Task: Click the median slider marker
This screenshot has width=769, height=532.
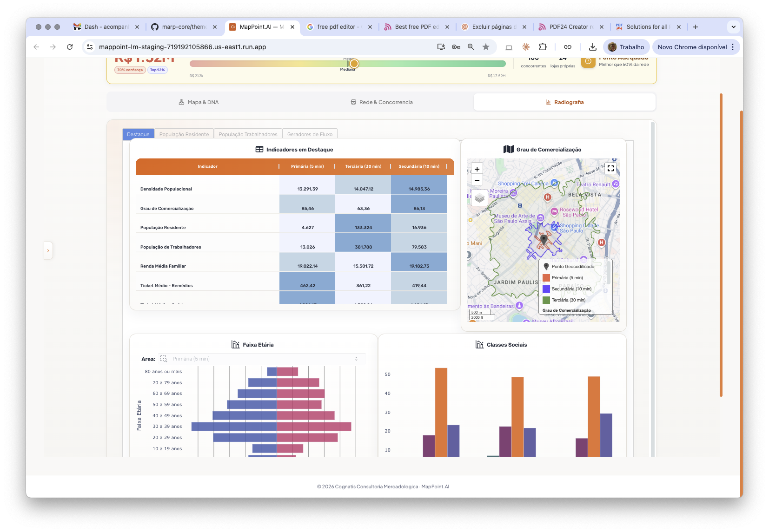Action: tap(354, 64)
